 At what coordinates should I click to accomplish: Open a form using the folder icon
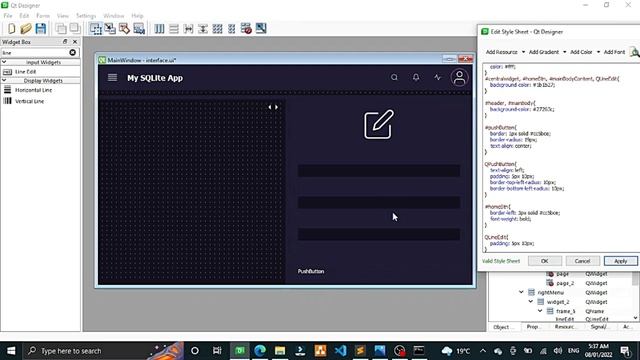26,29
